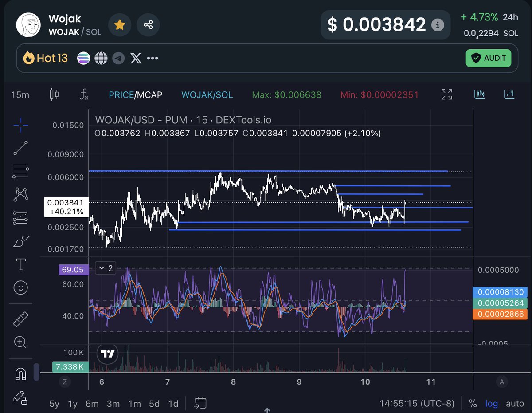Open the share icon next to Wojak
532x413 pixels.
pos(148,25)
